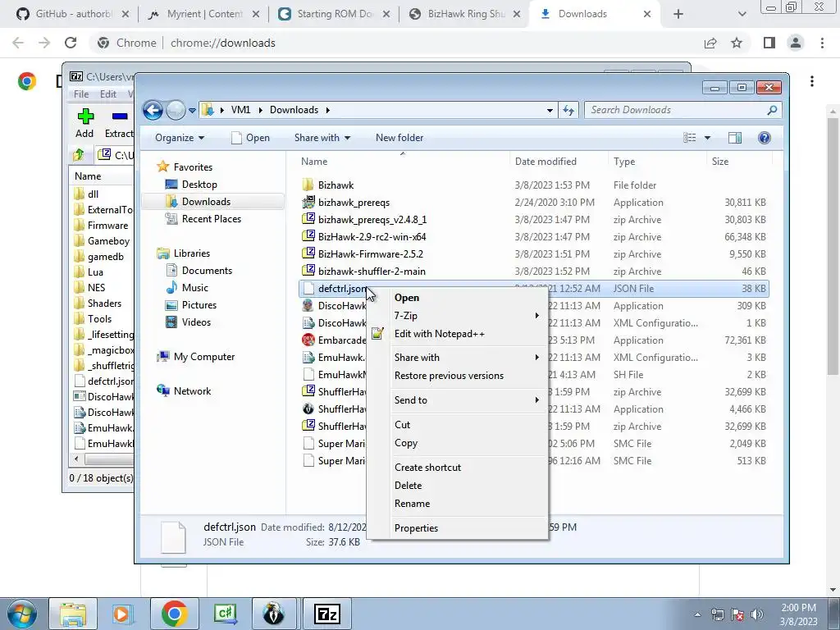Viewport: 840px width, 630px height.
Task: Change the view using the view icon
Action: tap(689, 138)
